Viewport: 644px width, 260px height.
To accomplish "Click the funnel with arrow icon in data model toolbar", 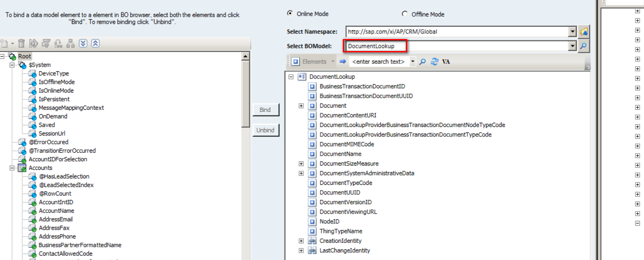I will tap(46, 43).
